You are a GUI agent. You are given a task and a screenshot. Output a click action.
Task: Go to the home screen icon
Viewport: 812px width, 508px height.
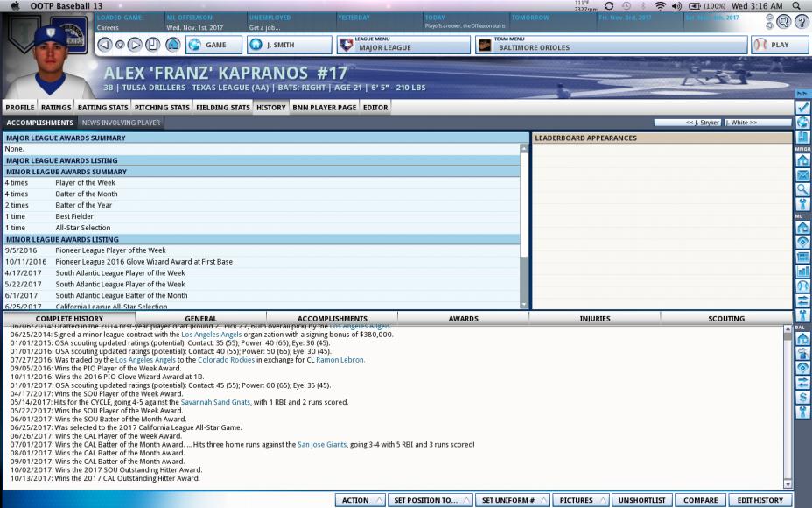[x=173, y=45]
